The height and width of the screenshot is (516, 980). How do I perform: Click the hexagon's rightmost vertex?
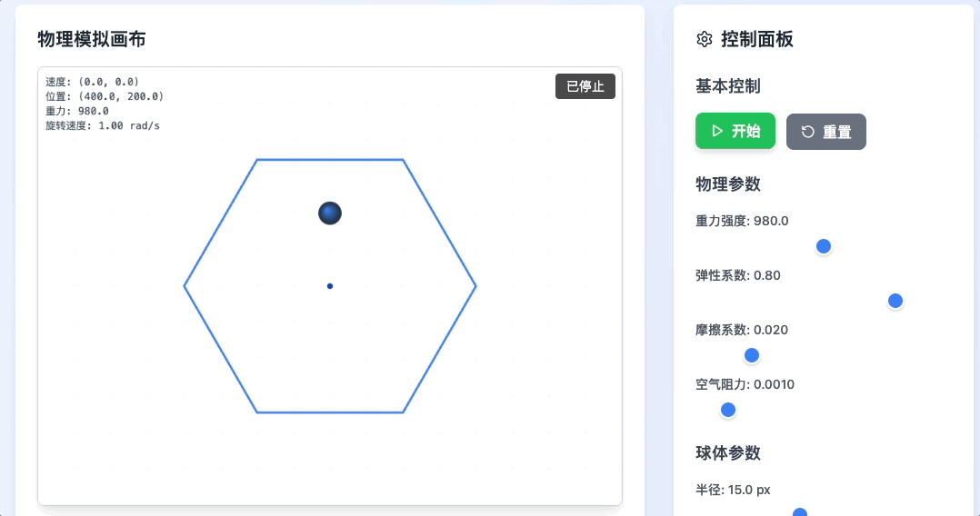[475, 286]
